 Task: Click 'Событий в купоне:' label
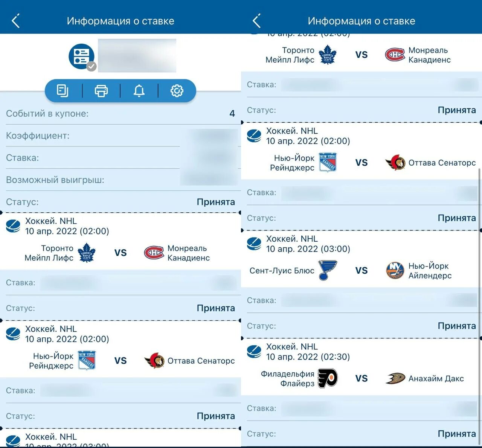click(47, 114)
